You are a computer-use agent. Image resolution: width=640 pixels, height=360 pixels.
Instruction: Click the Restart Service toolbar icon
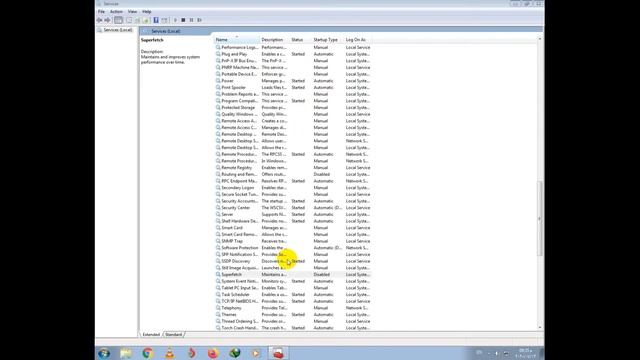(200, 20)
